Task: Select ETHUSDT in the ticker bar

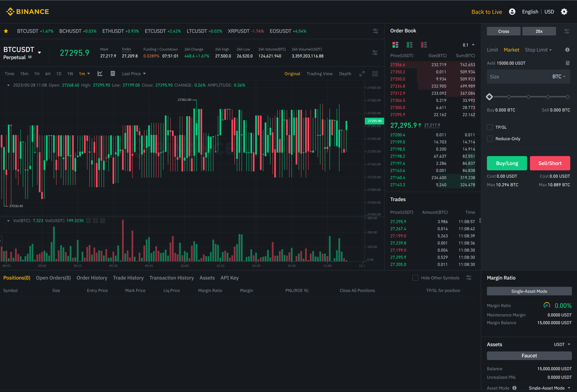Action: [x=120, y=31]
